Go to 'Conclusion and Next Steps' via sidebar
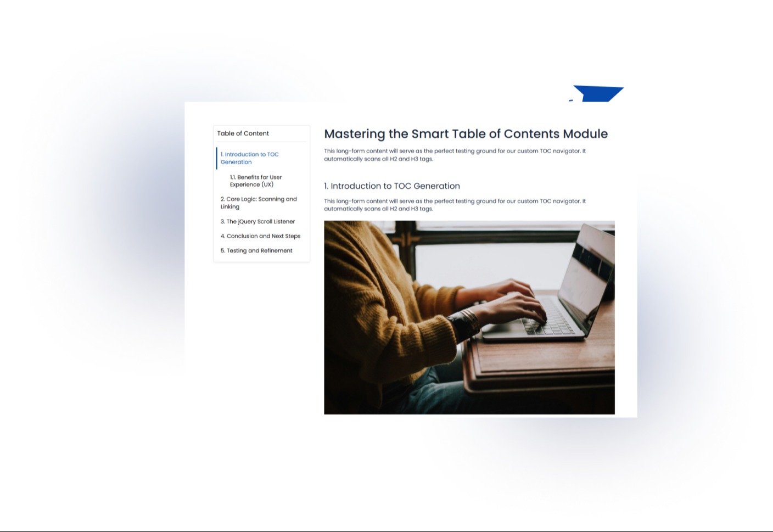Screen dimensions: 773x532 point(260,236)
